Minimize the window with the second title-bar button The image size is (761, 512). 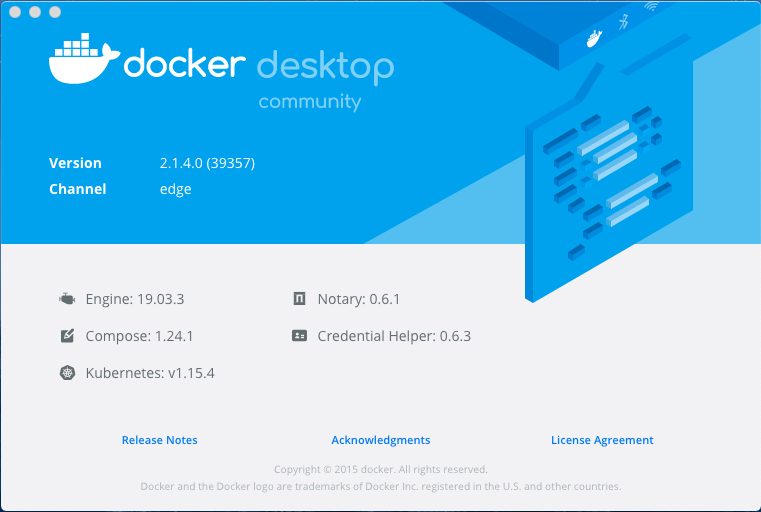[35, 12]
